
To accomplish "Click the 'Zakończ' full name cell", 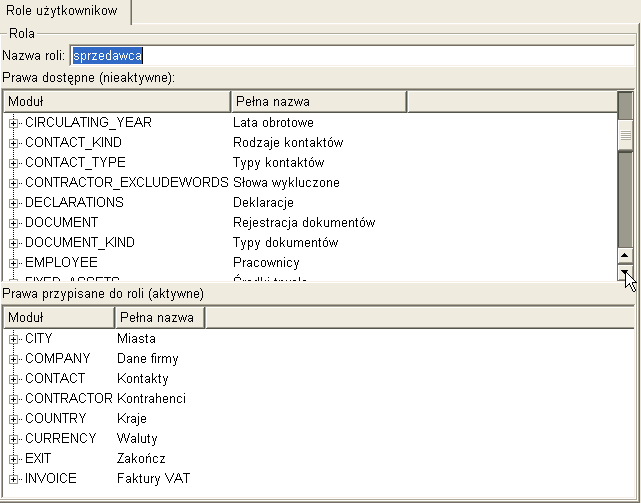I will [x=141, y=459].
